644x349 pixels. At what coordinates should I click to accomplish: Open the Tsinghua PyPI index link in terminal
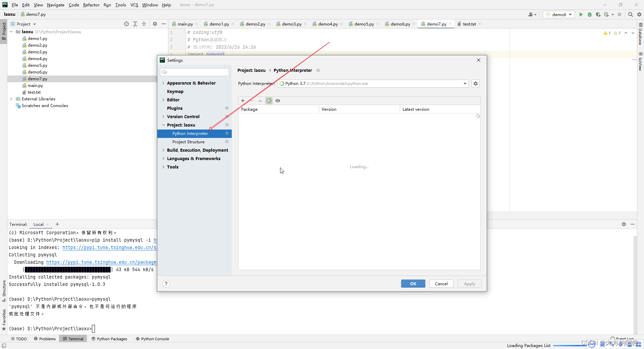(110, 248)
